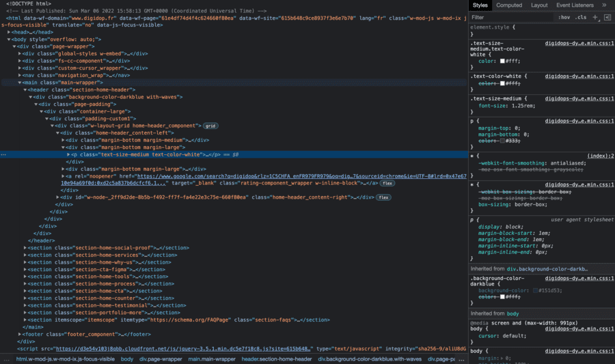Toggle the :hov element state panel
Screen dimensions: 615x364
pos(564,17)
